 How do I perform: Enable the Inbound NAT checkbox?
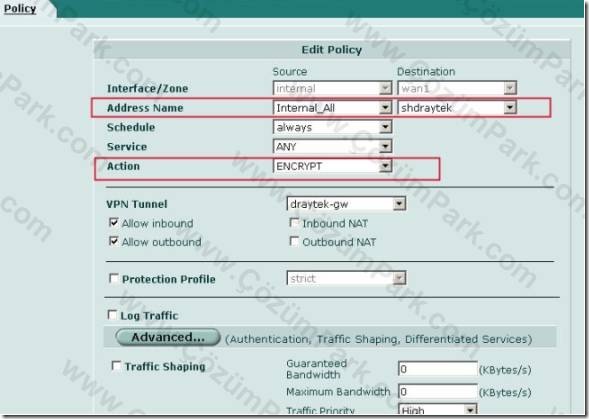click(294, 222)
